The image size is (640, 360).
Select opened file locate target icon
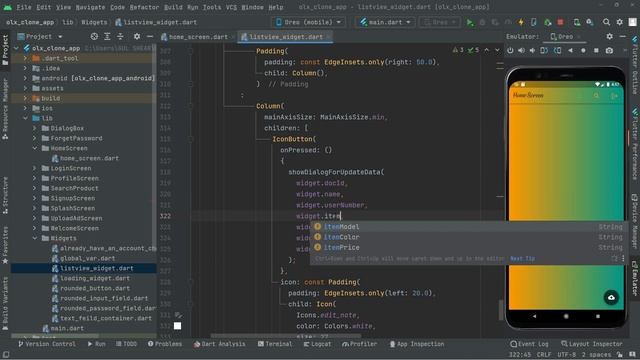[x=94, y=36]
